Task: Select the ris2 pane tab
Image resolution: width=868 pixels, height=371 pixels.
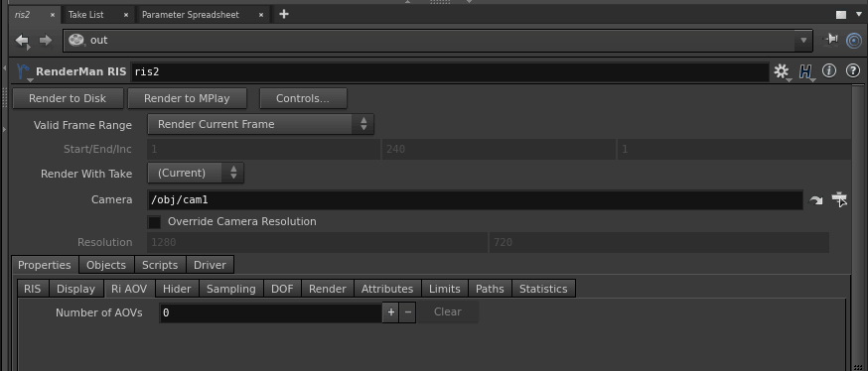Action: click(x=22, y=15)
